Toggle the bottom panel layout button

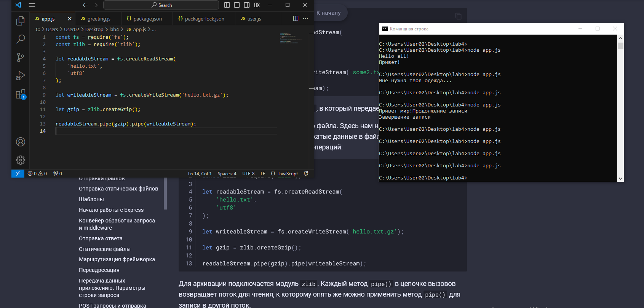point(237,5)
